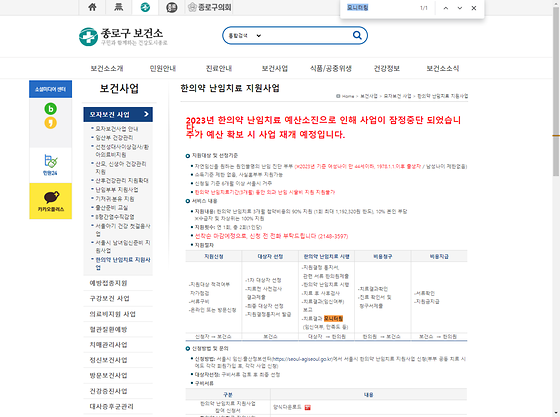This screenshot has width=560, height=417.
Task: Collapse the 모자보건 사업 section arrow
Action: [146, 114]
